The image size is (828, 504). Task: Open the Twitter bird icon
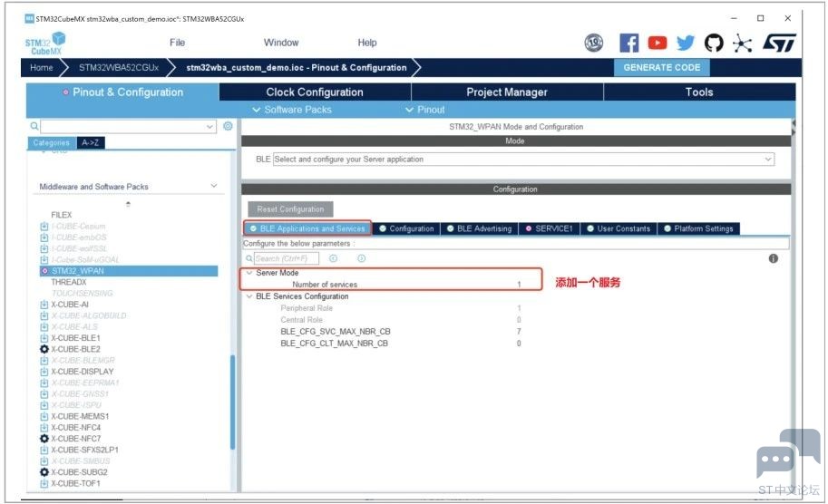[686, 43]
